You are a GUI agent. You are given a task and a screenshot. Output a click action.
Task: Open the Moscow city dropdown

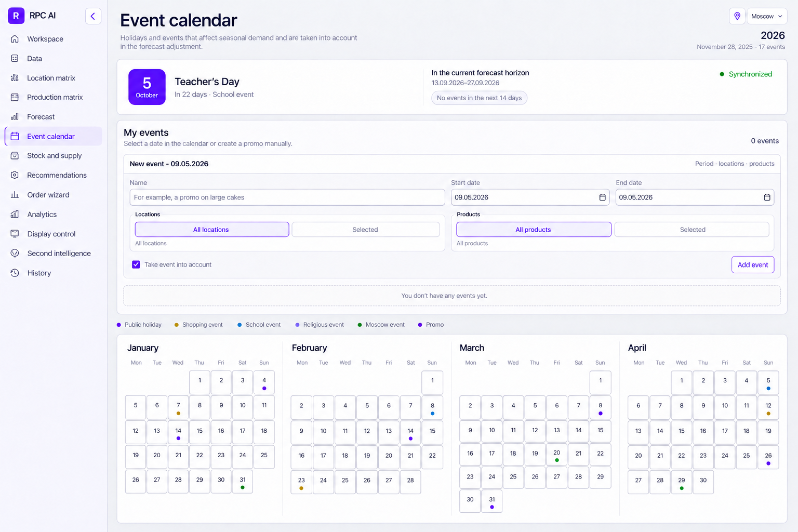click(767, 16)
